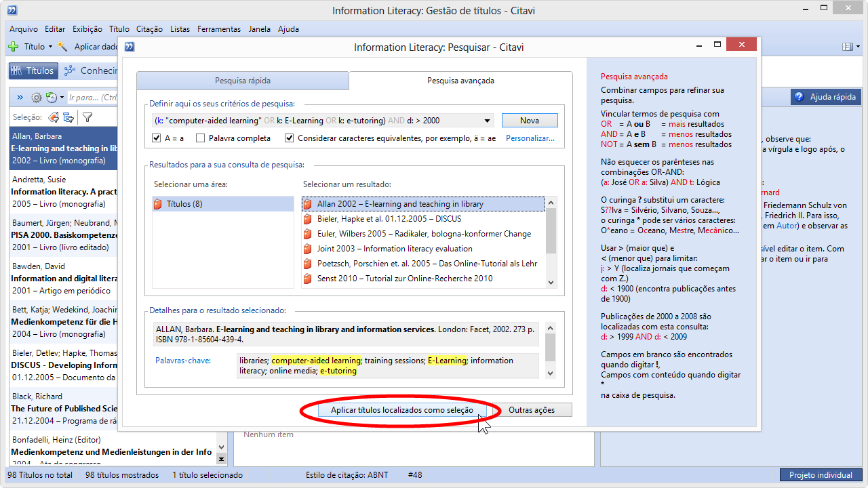868x488 pixels.
Task: Select Andretta, Susie entry in main title list
Action: pos(62,192)
